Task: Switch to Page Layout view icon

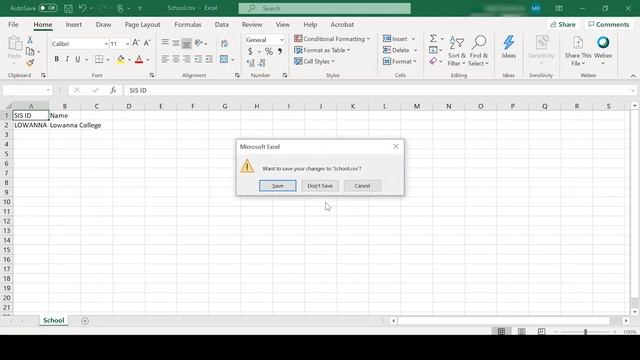Action: [x=522, y=331]
